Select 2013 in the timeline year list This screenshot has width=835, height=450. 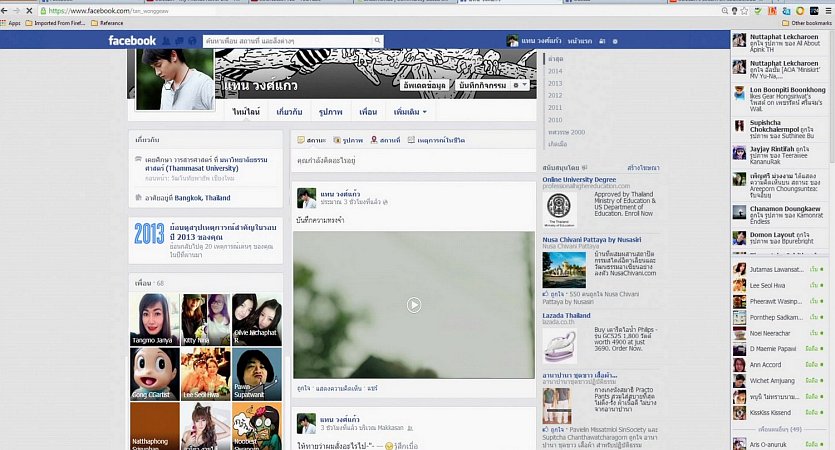pyautogui.click(x=555, y=83)
